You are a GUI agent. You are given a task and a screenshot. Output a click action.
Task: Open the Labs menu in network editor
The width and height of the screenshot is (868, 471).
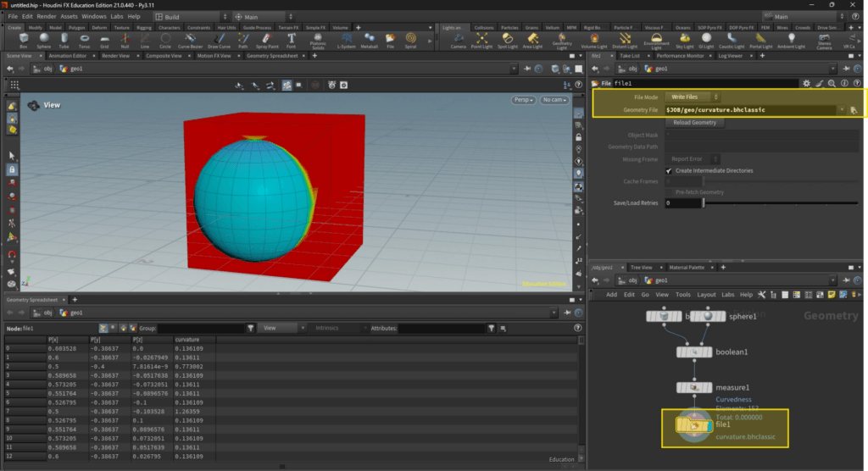(x=727, y=295)
